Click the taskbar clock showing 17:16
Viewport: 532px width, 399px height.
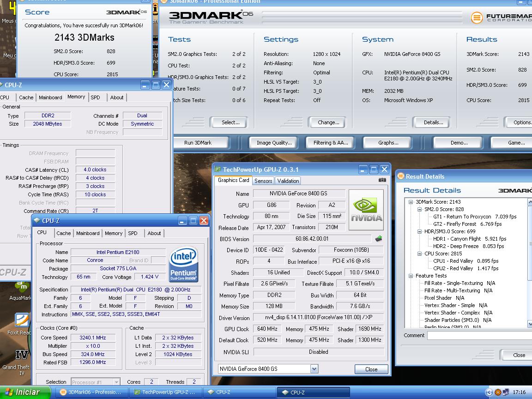(x=519, y=392)
